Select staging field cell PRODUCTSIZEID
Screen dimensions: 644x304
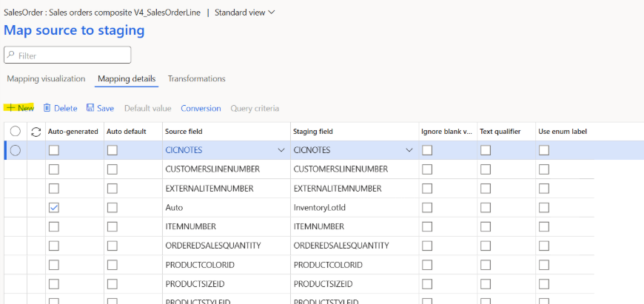[355, 284]
